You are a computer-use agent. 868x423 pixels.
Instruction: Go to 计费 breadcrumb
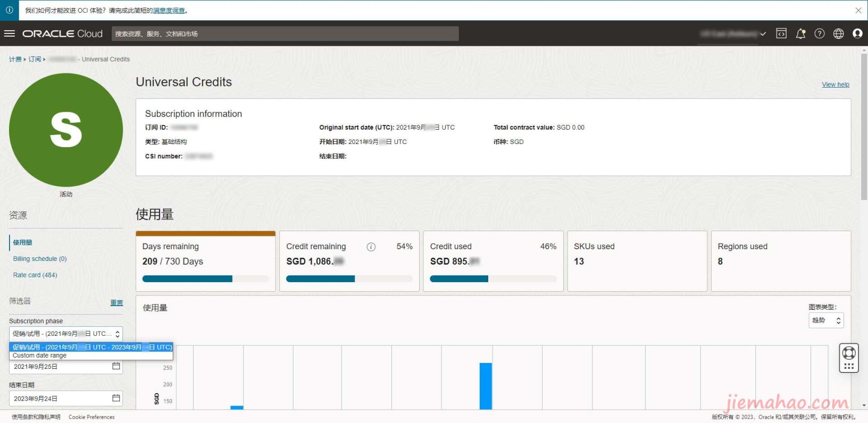[x=15, y=59]
